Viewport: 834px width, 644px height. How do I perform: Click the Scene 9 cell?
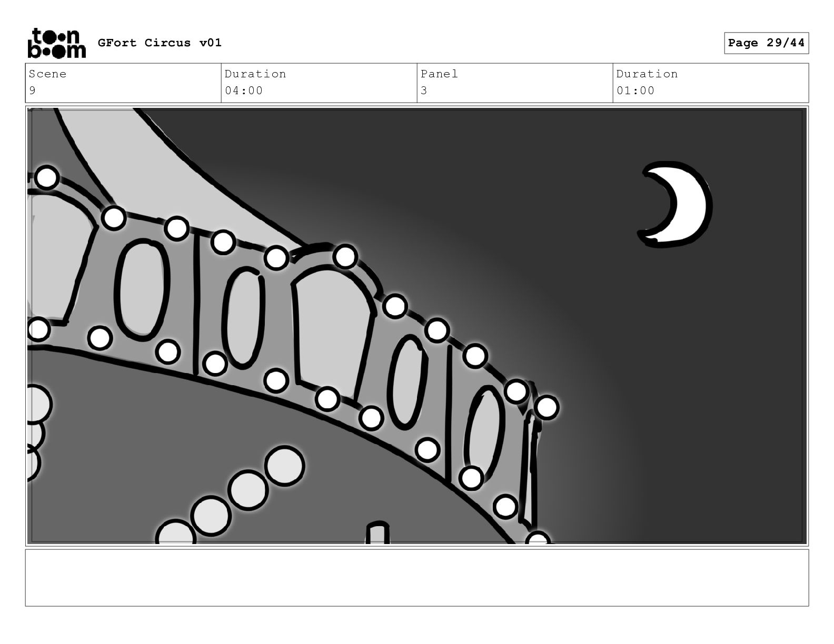click(123, 83)
